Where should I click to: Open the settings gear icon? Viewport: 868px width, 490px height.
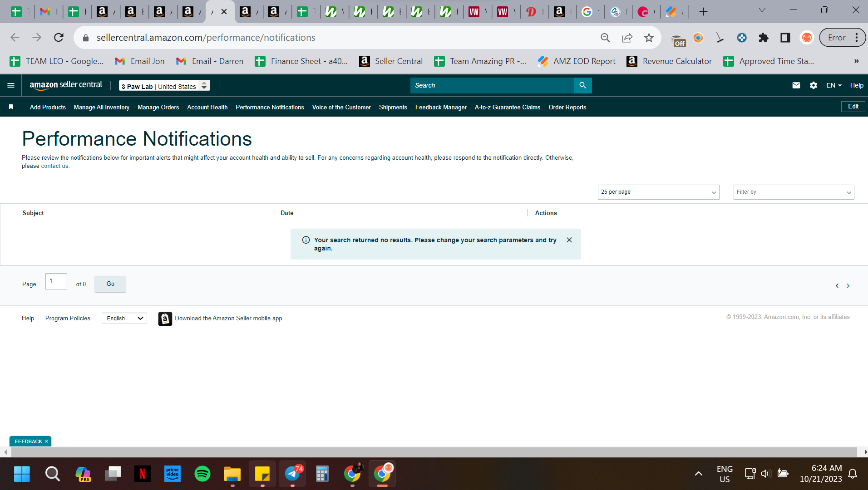[x=813, y=85]
